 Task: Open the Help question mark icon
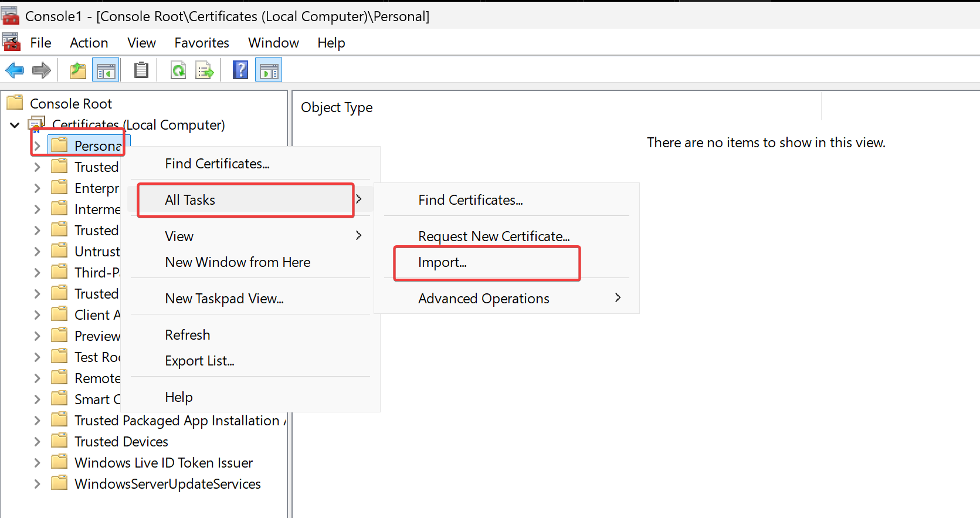[240, 71]
